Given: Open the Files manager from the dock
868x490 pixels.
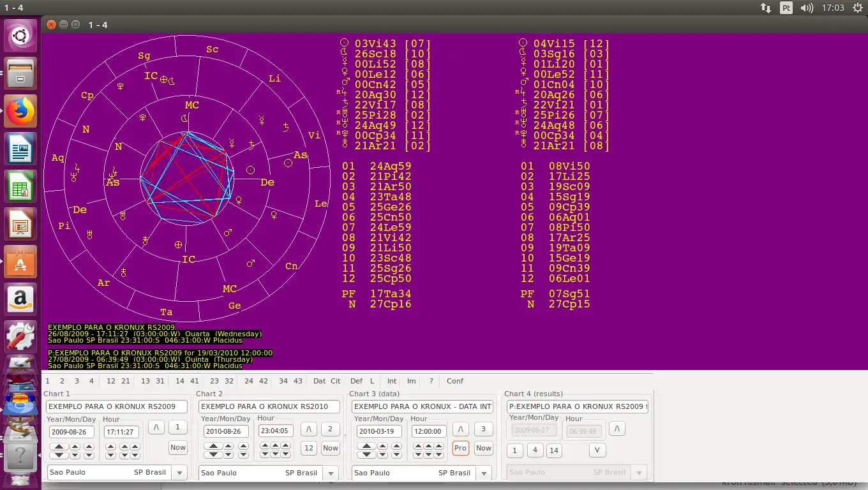Looking at the screenshot, I should tap(21, 73).
